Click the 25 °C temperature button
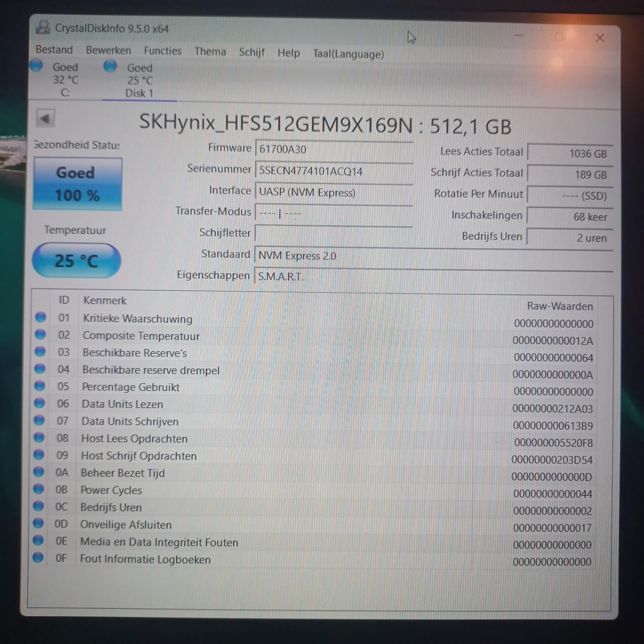Screen dimensions: 644x644 pos(76,261)
